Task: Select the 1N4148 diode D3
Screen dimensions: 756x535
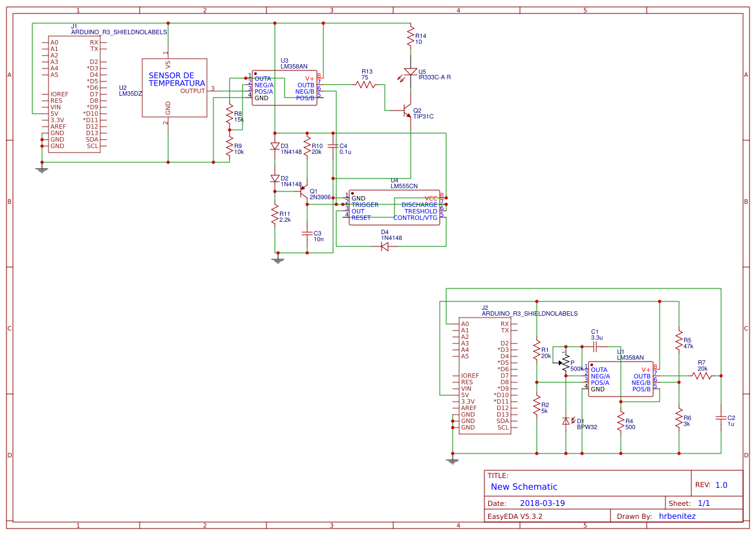Action: coord(276,147)
